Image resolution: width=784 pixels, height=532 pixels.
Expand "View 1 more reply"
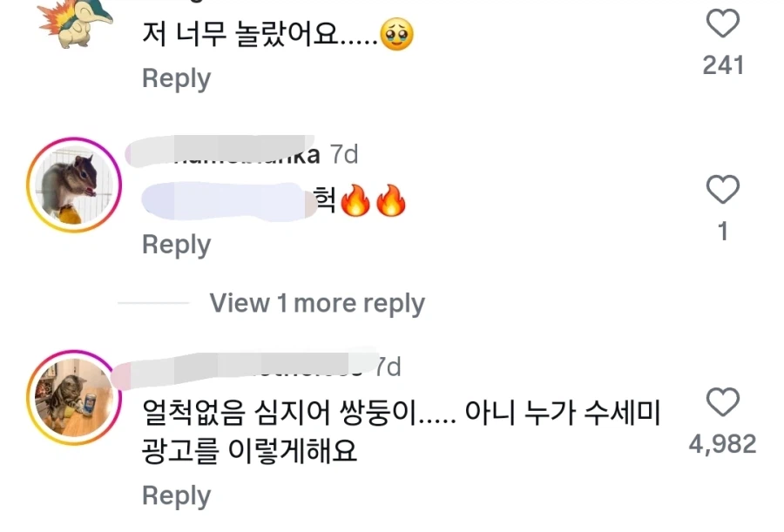(x=316, y=303)
